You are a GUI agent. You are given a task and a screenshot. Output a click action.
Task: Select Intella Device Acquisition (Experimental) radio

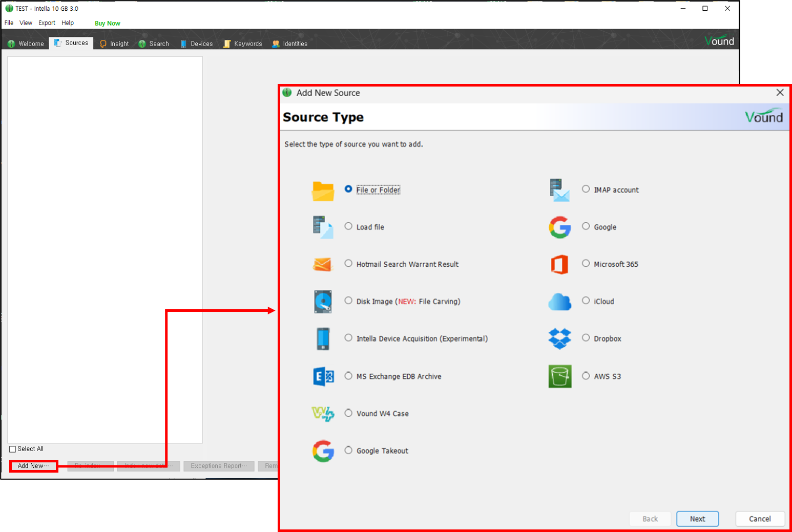point(348,338)
